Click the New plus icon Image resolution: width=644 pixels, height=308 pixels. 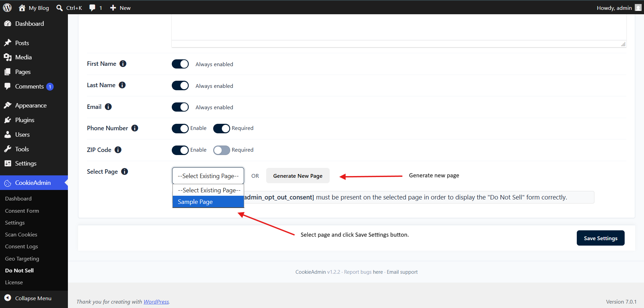113,8
